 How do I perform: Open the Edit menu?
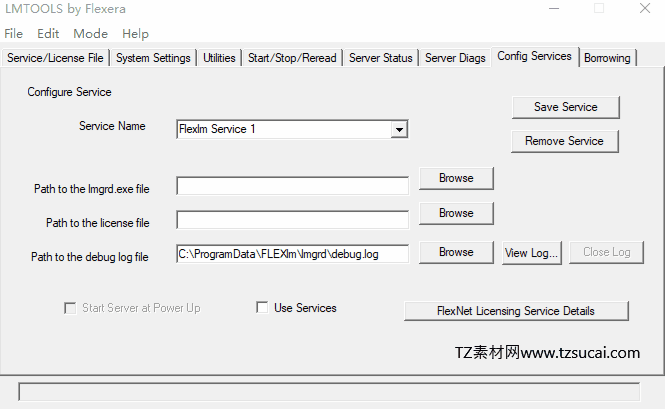(x=48, y=34)
